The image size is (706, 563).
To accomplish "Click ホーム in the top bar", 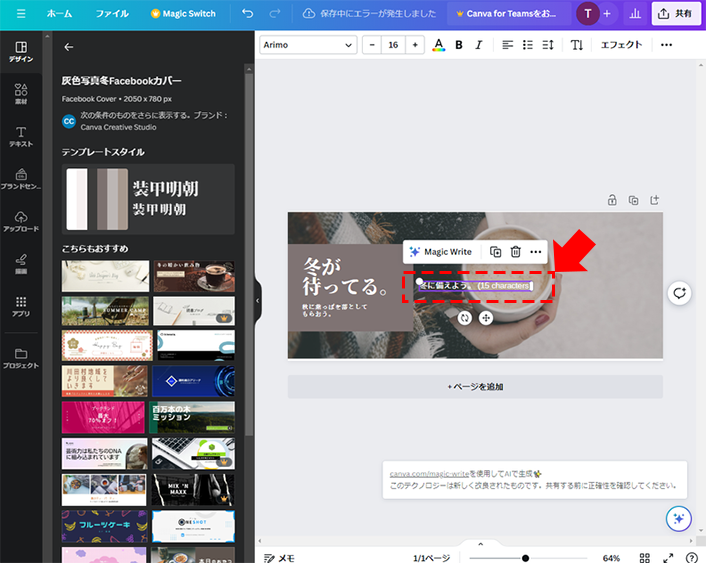I will 59,14.
